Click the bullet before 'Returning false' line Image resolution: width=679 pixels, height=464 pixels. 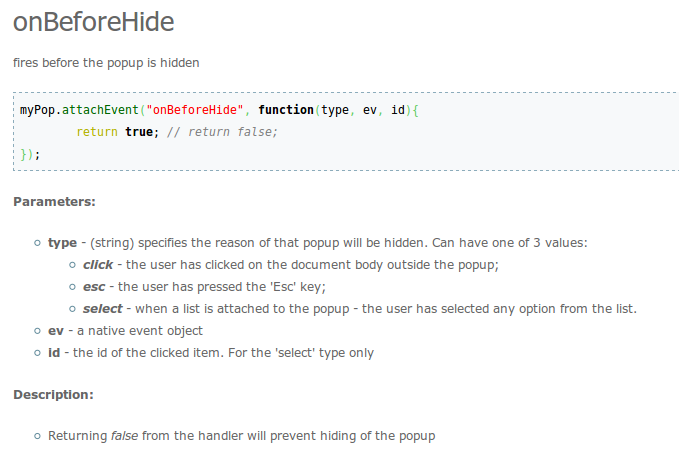click(x=38, y=436)
